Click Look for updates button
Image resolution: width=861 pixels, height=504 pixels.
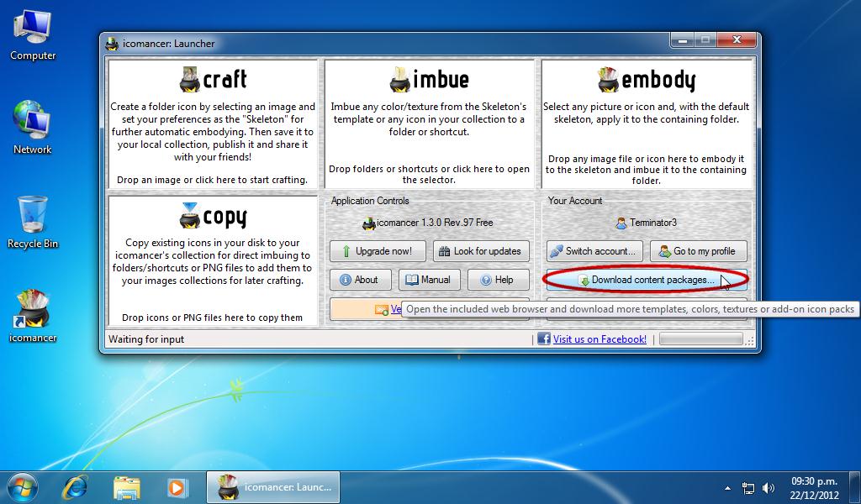point(482,251)
